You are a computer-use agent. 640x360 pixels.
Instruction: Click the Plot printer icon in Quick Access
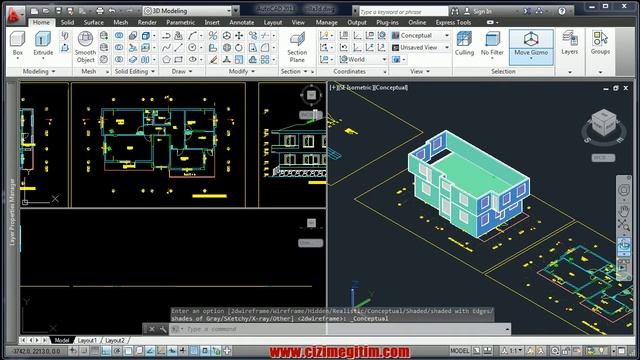(100, 11)
